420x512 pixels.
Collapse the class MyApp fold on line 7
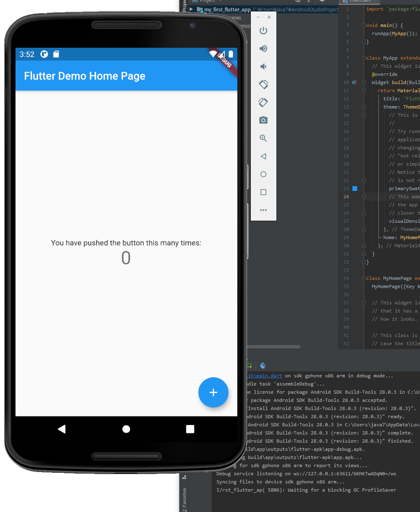[363, 58]
